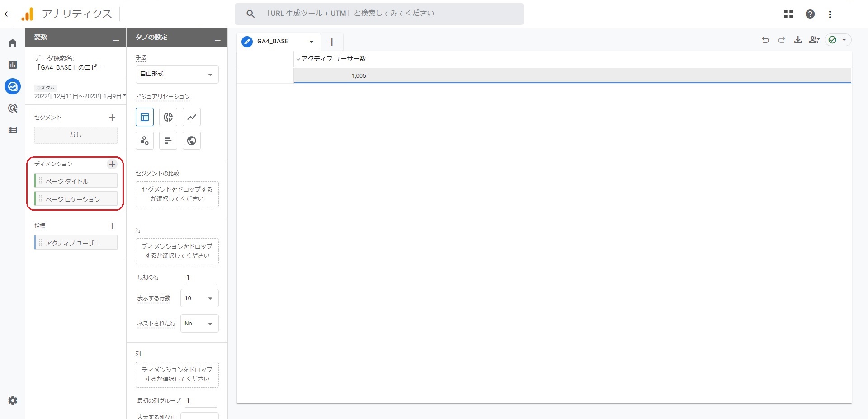This screenshot has height=419, width=868.
Task: Minimize the 変数 panel
Action: click(x=116, y=41)
